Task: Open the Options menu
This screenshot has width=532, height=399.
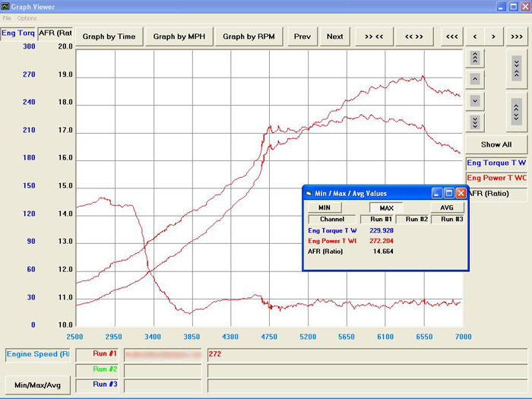Action: pos(27,18)
